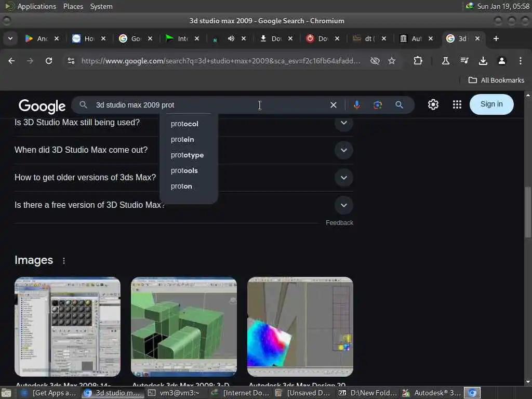Switch to vm3@vm3:~ terminal in taskbar
This screenshot has height=399, width=532.
pyautogui.click(x=175, y=393)
